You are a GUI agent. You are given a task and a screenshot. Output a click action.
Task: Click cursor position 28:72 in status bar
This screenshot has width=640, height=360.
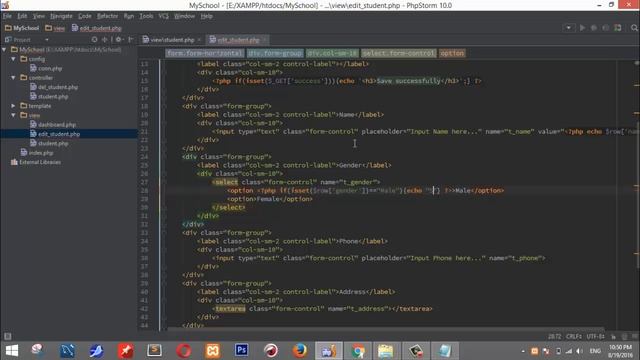[554, 336]
